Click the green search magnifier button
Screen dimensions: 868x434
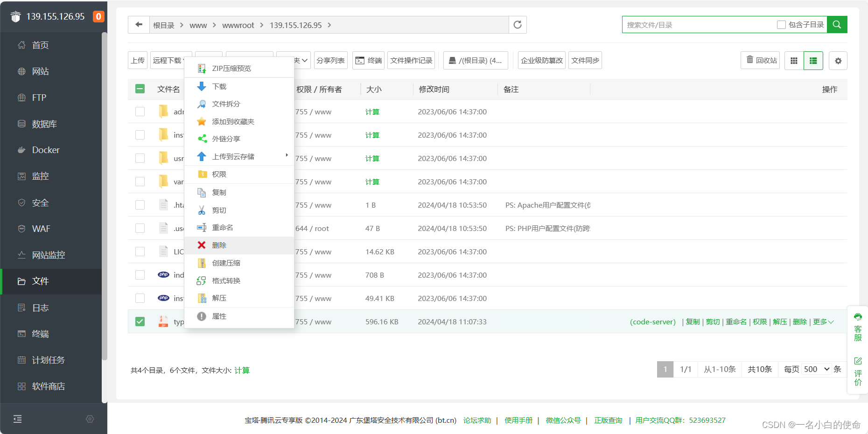(837, 25)
